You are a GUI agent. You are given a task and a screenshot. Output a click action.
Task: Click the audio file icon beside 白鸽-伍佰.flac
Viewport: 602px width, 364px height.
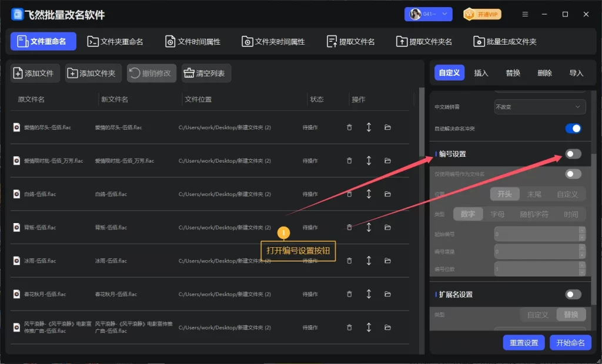click(x=16, y=194)
